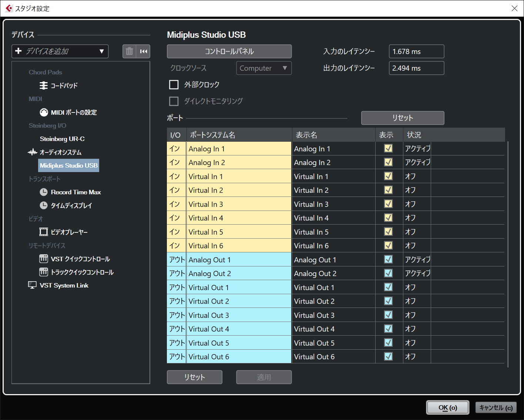Toggle visibility checkbox for Virtual Out 6
The width and height of the screenshot is (524, 420).
[388, 356]
